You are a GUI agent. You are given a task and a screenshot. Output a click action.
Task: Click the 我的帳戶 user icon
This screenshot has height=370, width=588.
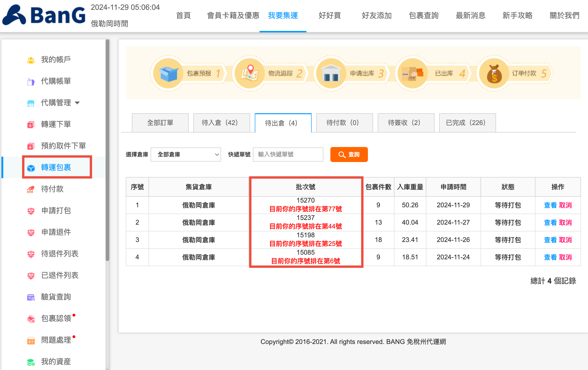(x=31, y=60)
